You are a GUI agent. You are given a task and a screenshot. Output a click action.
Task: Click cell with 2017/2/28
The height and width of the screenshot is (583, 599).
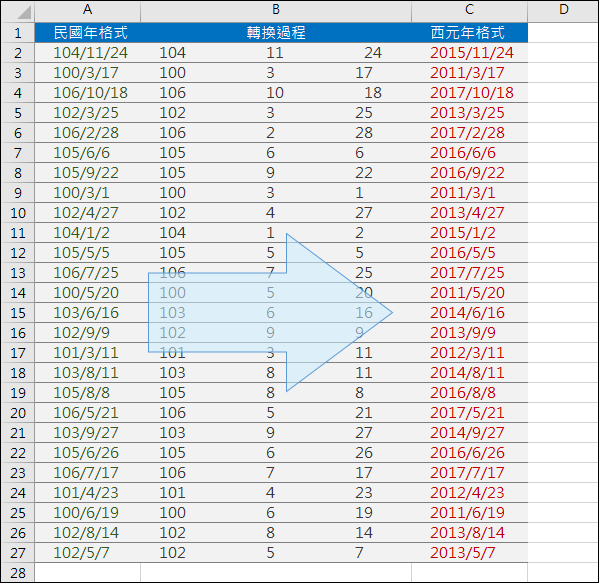(469, 133)
